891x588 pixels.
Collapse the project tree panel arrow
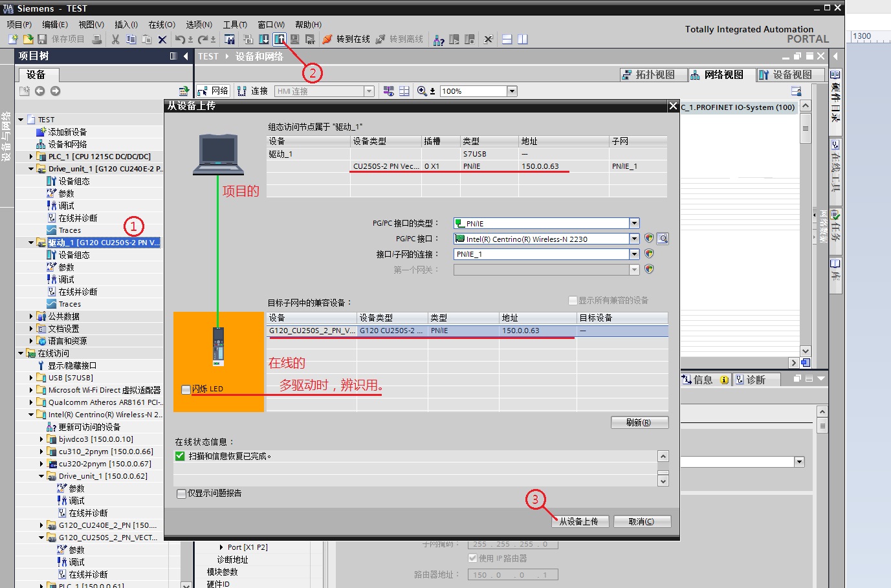click(x=186, y=56)
